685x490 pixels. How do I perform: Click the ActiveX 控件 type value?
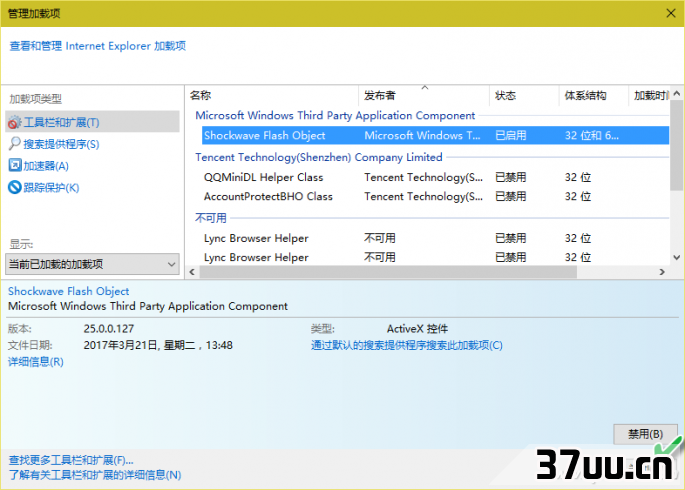[417, 328]
